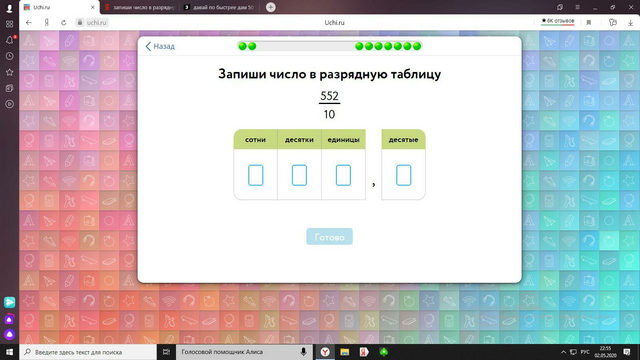This screenshot has height=360, width=640.
Task: Click the единицы column header
Action: [x=343, y=140]
